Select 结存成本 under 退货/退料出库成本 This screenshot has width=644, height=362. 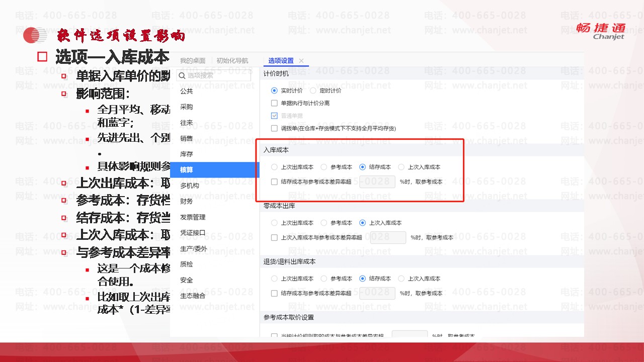[x=363, y=279]
